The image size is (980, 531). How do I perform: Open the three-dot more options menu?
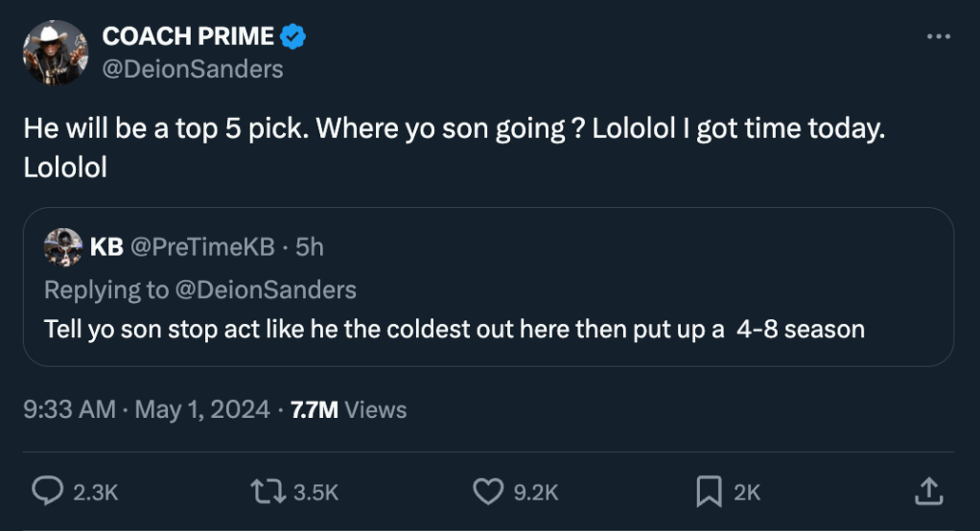tap(938, 36)
